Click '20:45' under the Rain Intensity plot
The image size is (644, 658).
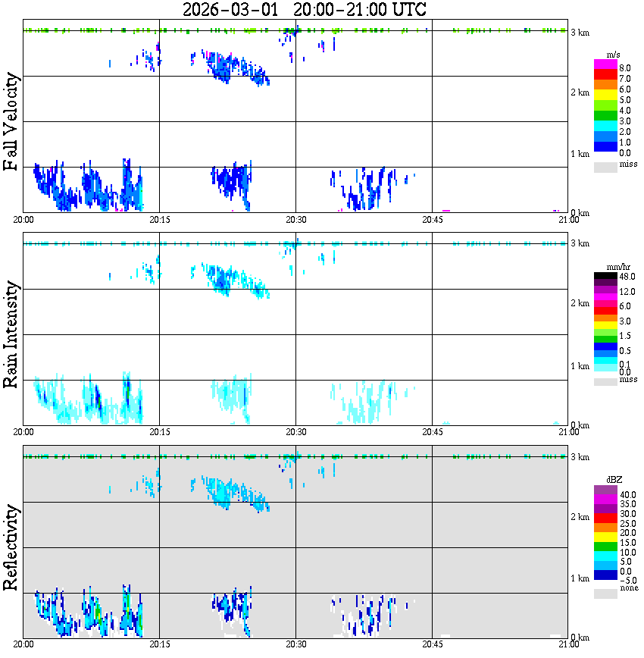433,432
